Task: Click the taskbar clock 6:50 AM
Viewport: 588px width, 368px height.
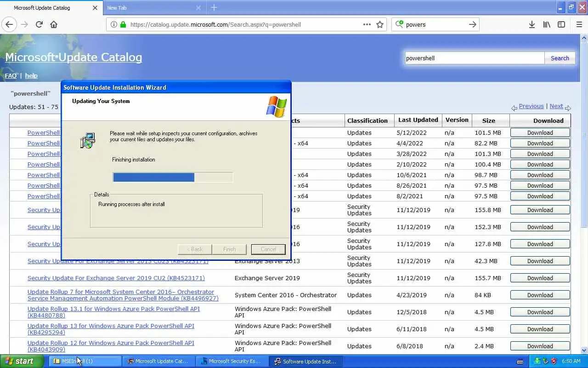Action: (x=571, y=362)
